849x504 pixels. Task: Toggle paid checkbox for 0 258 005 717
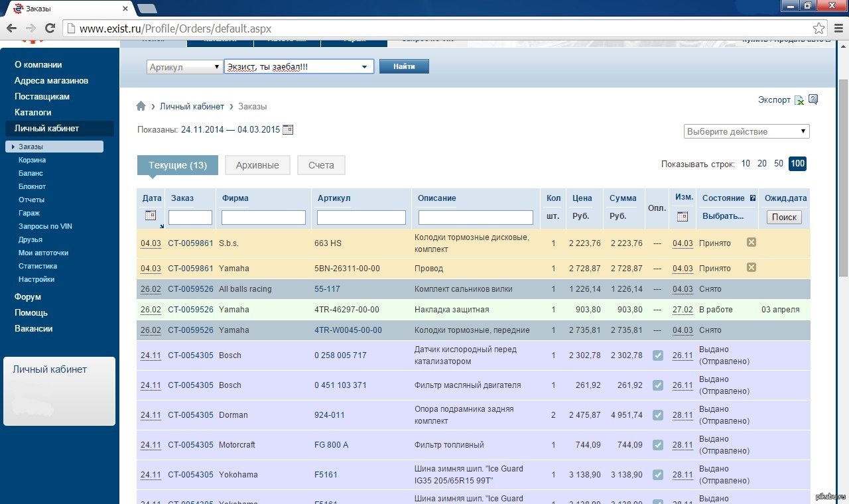coord(657,355)
